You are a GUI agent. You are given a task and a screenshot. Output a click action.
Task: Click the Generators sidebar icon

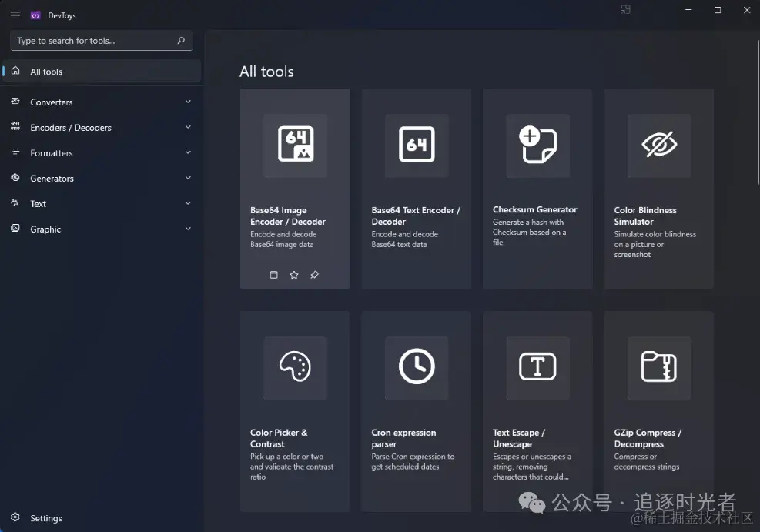(x=15, y=177)
